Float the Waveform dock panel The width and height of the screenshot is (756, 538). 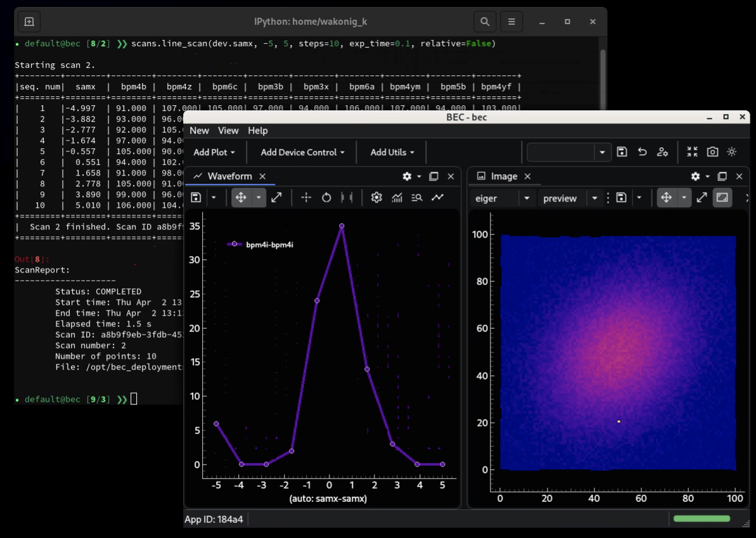coord(434,176)
